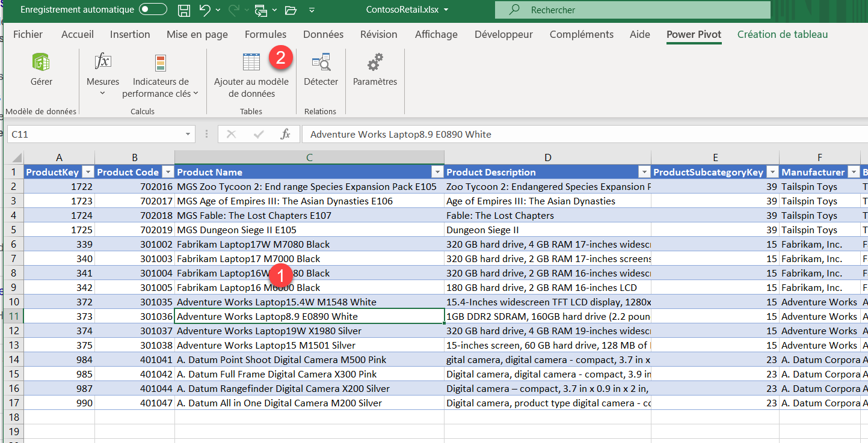Select the Création de tableau tab
Screen dimensions: 868x443
(783, 34)
